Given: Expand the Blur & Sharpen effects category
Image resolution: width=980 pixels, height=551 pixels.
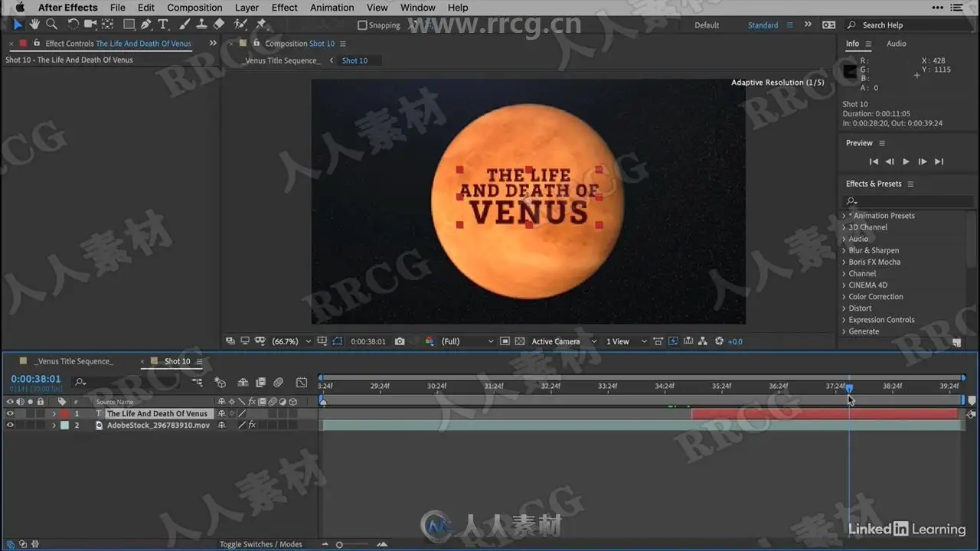Looking at the screenshot, I should 844,250.
